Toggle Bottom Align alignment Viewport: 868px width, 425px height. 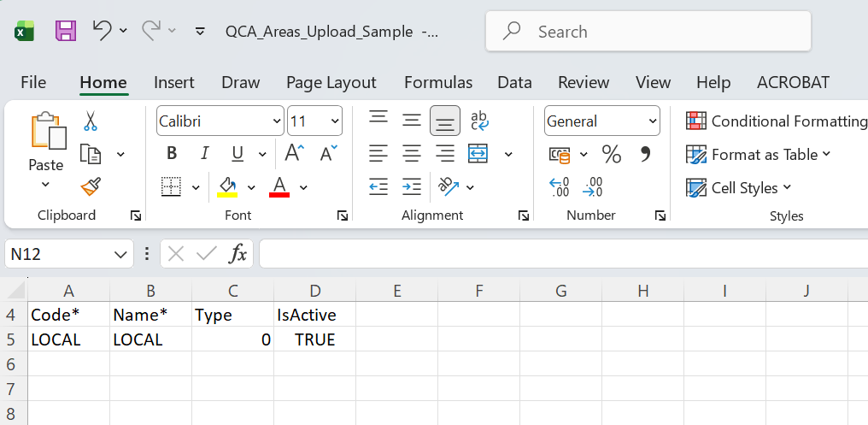[444, 121]
